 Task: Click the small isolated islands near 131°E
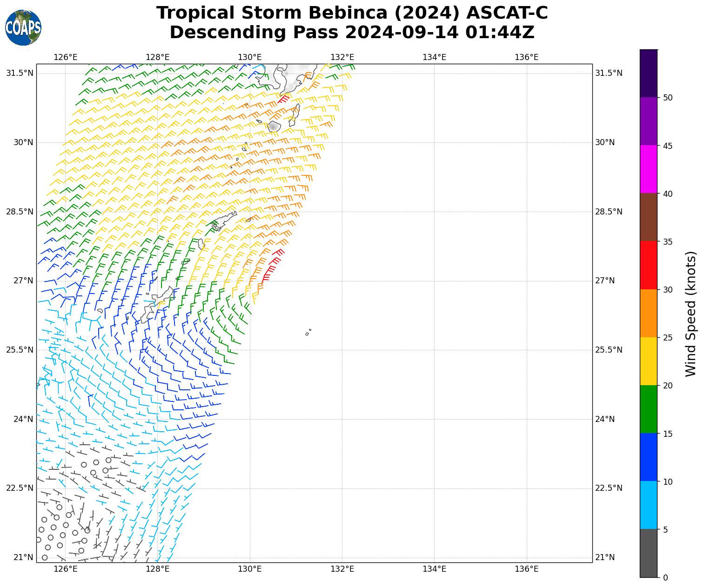(x=308, y=333)
